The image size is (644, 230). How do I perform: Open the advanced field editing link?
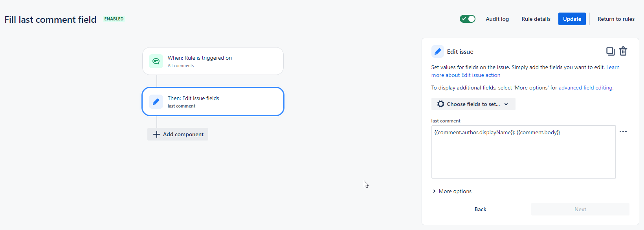click(x=585, y=88)
